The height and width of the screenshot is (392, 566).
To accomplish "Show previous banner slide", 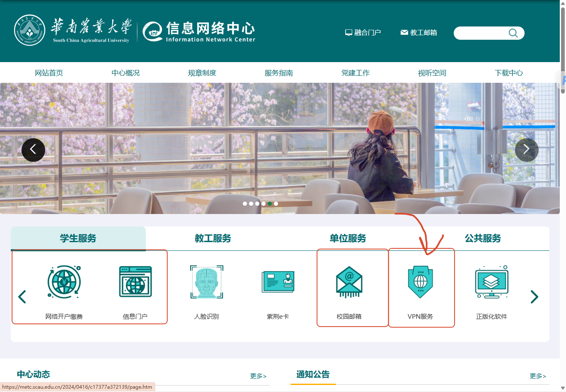I will tap(33, 150).
